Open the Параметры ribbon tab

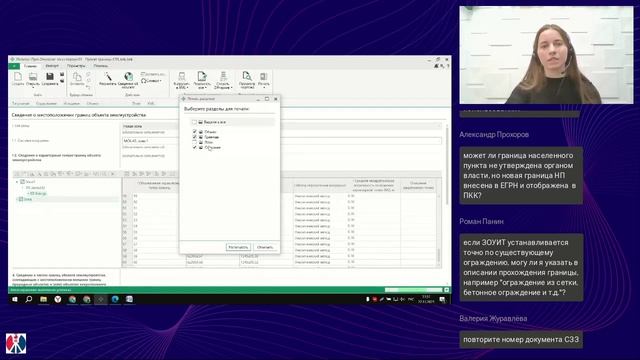(x=76, y=66)
